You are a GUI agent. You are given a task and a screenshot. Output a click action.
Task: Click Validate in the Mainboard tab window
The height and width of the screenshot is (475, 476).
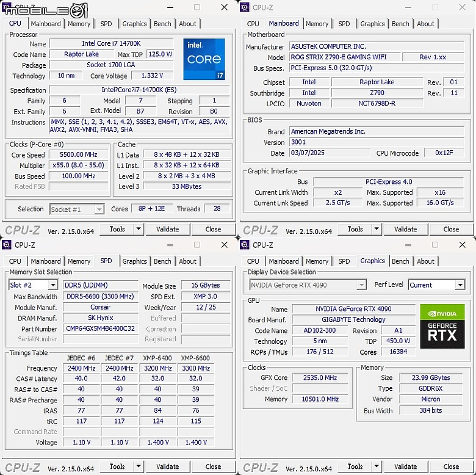pos(406,229)
